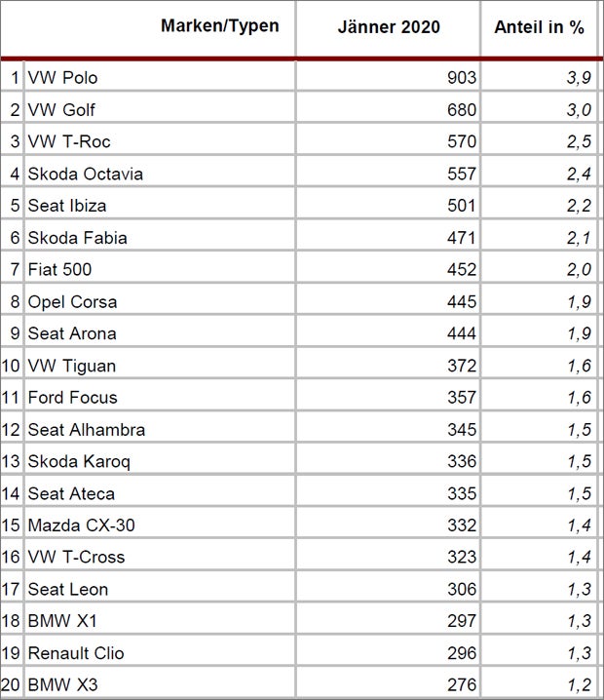Click the BMW X3 cell
The image size is (604, 700).
pos(62,684)
